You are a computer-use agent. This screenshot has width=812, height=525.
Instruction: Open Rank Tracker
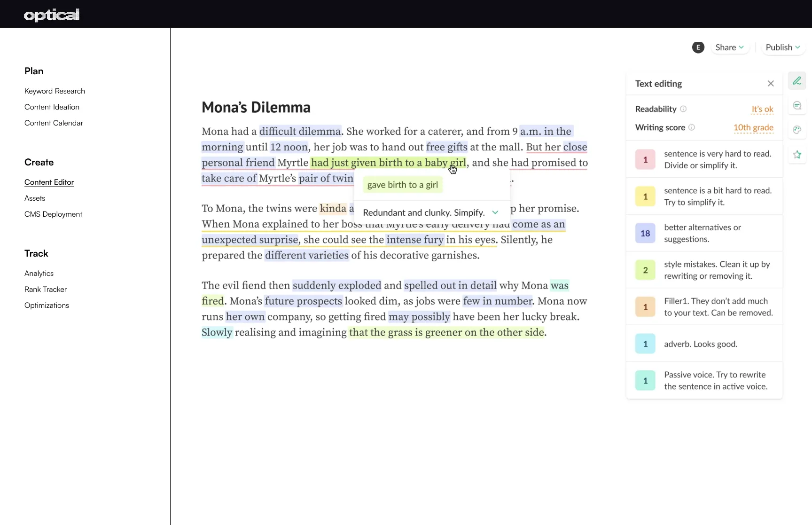coord(46,290)
